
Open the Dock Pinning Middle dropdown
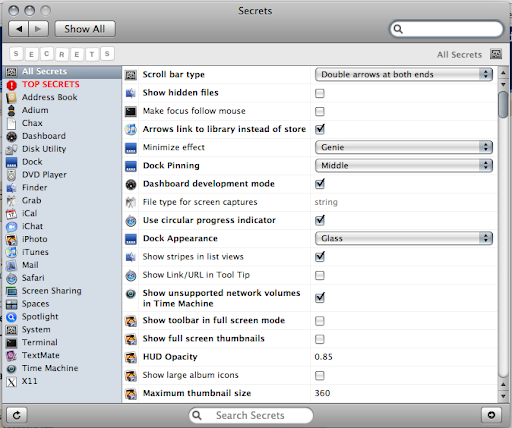(404, 165)
